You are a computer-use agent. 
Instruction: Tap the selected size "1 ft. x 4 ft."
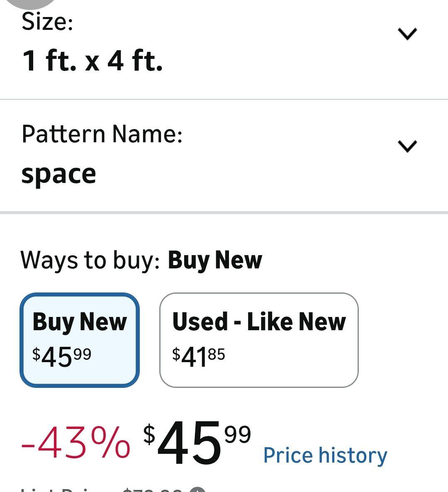pyautogui.click(x=92, y=61)
